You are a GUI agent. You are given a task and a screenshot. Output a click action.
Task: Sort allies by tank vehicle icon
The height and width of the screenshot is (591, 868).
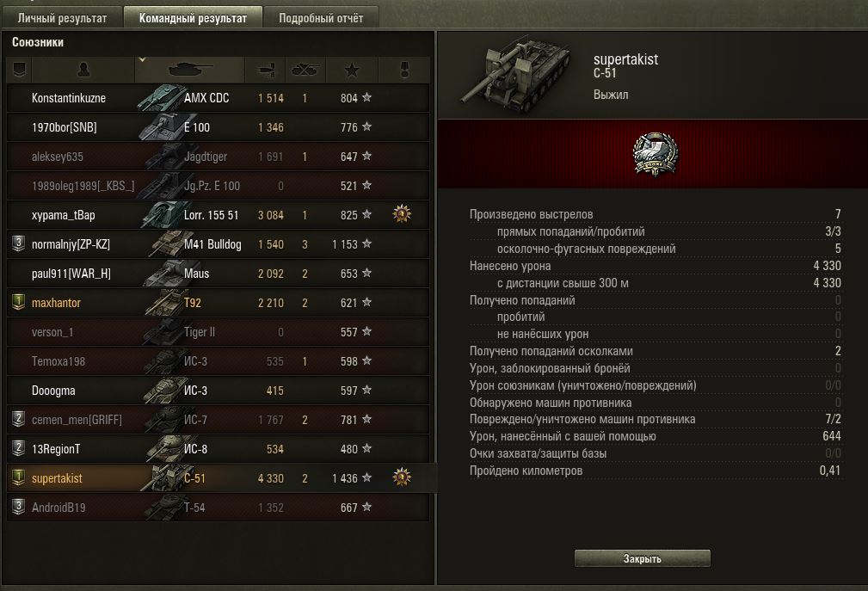[x=190, y=69]
